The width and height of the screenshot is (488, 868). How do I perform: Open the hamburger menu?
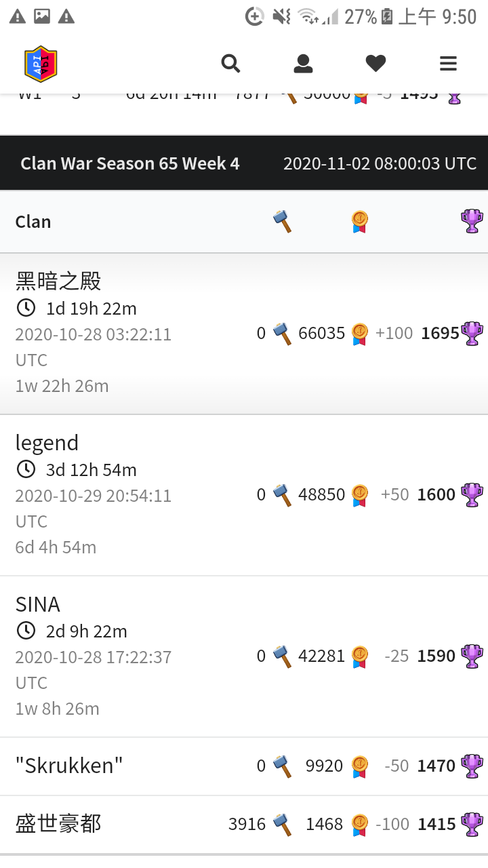448,64
